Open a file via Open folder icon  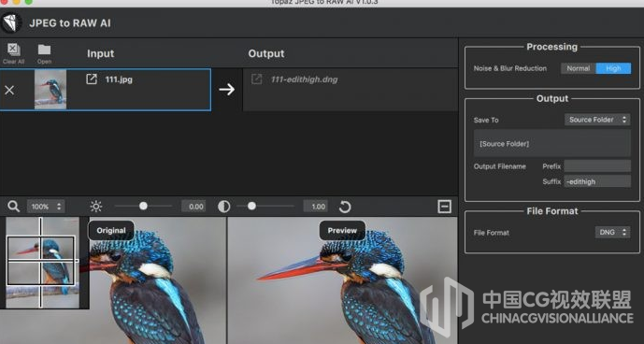[44, 50]
